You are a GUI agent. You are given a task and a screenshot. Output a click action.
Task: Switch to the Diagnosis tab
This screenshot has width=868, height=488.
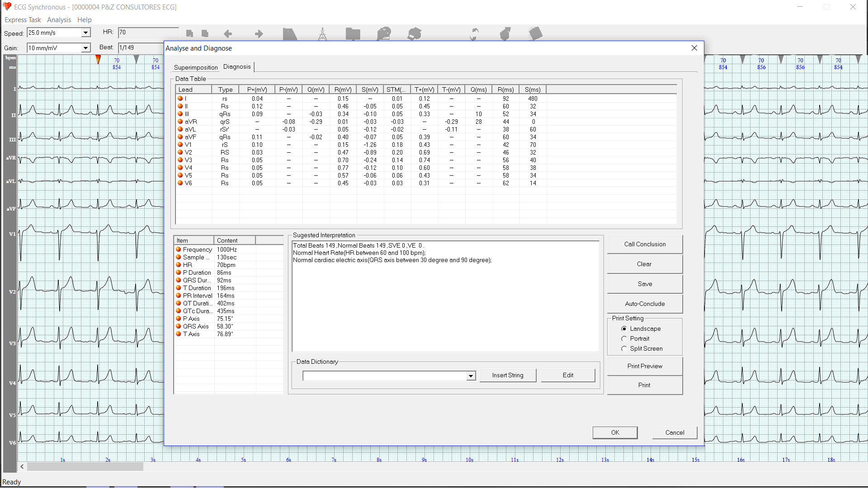(237, 67)
